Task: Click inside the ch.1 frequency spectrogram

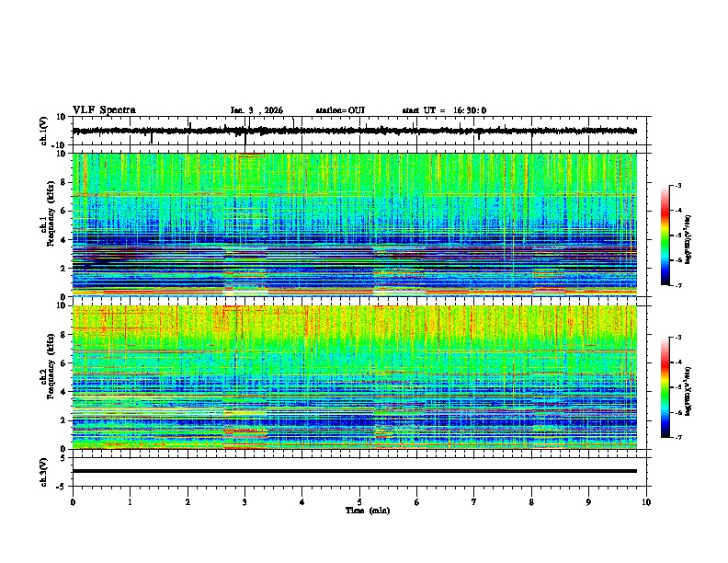Action: 354,224
